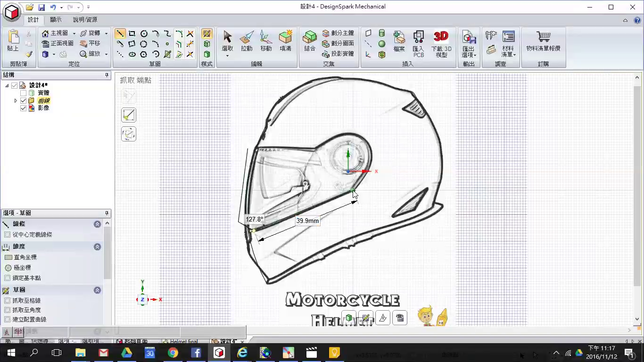Click the 選取 (Select) tool button

pyautogui.click(x=227, y=43)
